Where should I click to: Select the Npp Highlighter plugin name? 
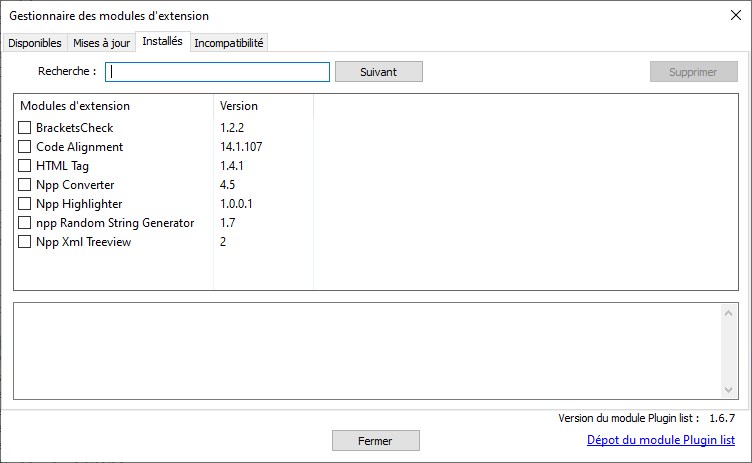point(79,204)
